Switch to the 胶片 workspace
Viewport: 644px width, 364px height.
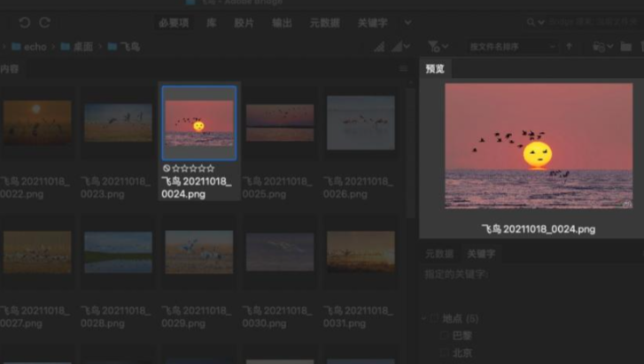coord(244,23)
